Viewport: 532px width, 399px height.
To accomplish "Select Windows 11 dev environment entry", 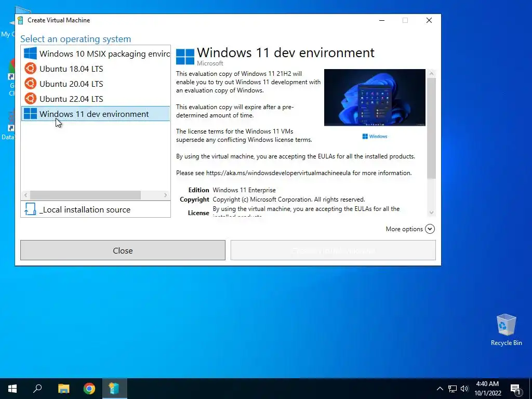I will tap(96, 114).
